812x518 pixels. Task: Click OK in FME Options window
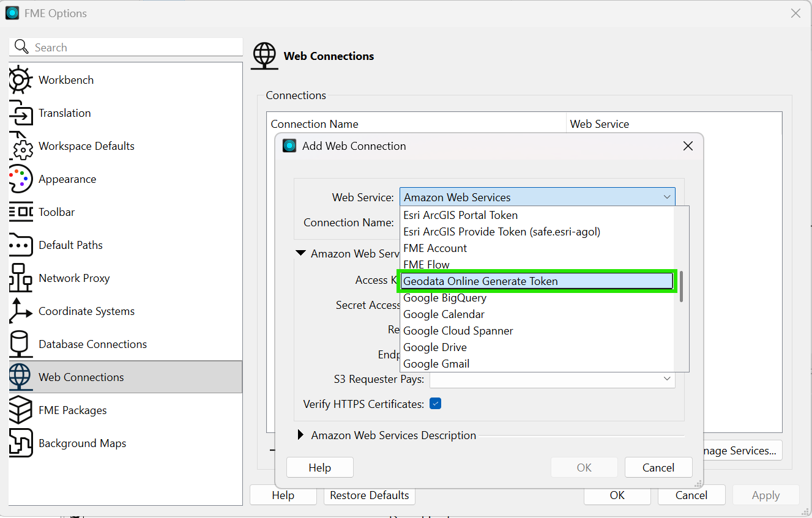click(x=617, y=495)
